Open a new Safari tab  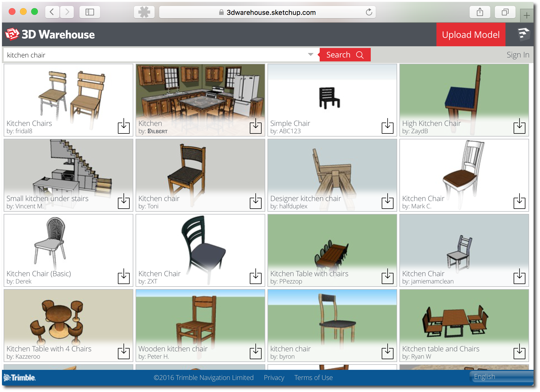(x=527, y=15)
